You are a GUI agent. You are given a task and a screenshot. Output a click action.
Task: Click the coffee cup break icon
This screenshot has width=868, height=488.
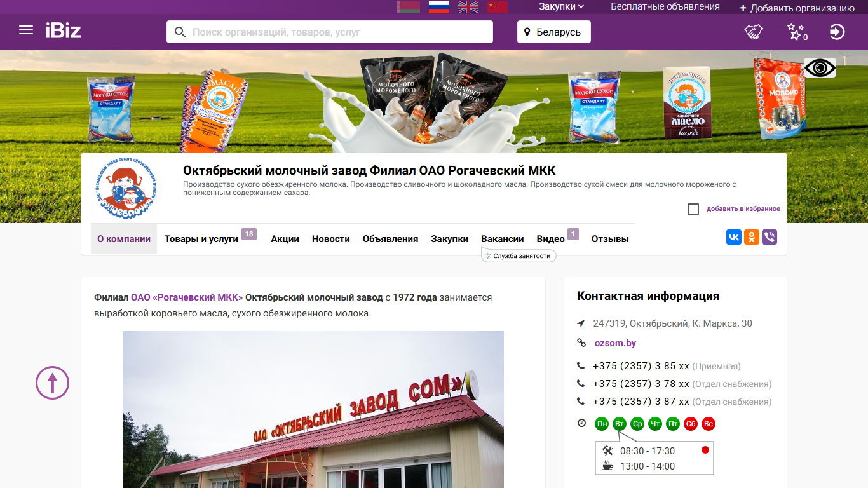607,466
